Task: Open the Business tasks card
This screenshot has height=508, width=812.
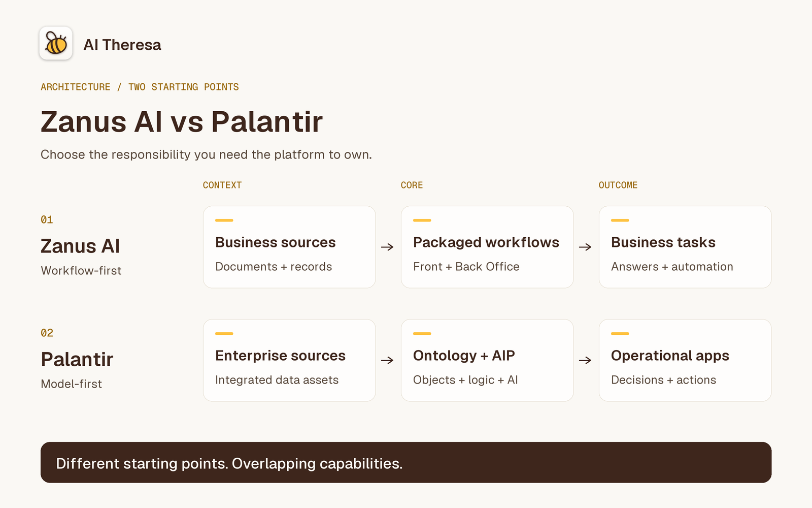Action: click(x=685, y=247)
